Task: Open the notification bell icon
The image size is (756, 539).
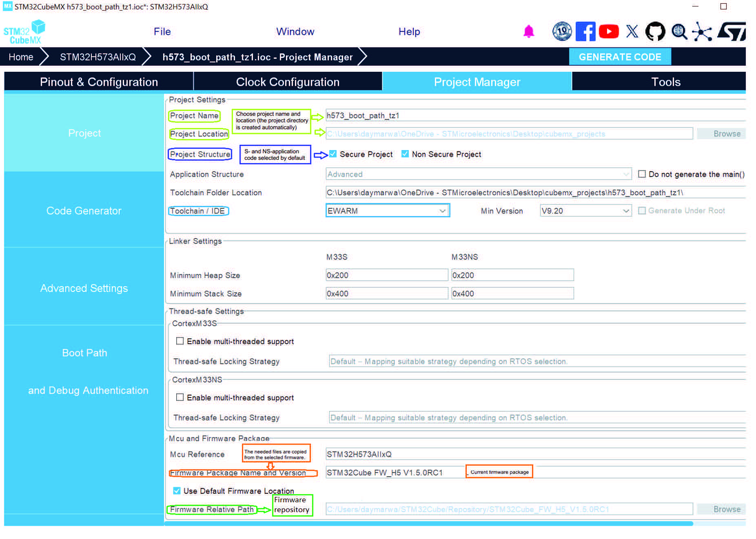Action: coord(529,31)
